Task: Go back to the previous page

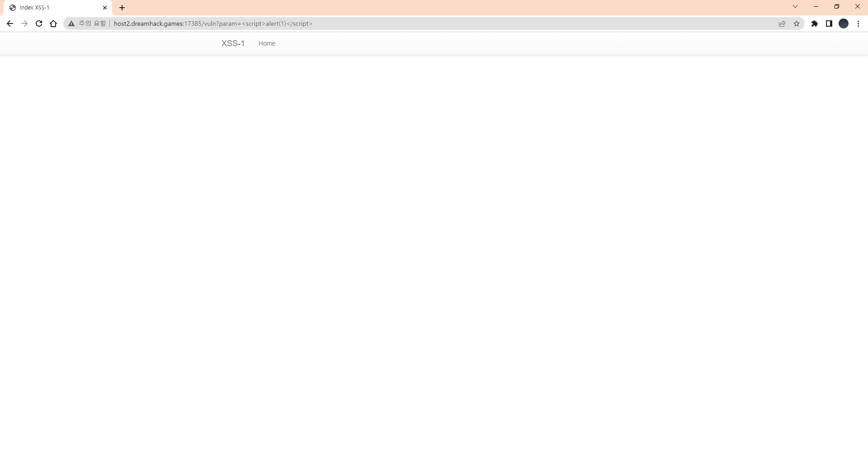Action: coord(10,23)
